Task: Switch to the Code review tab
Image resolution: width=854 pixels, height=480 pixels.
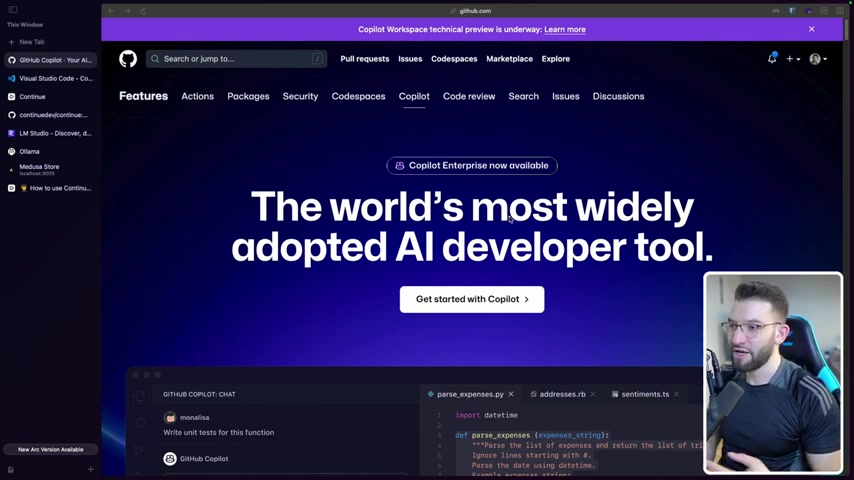Action: tap(469, 96)
